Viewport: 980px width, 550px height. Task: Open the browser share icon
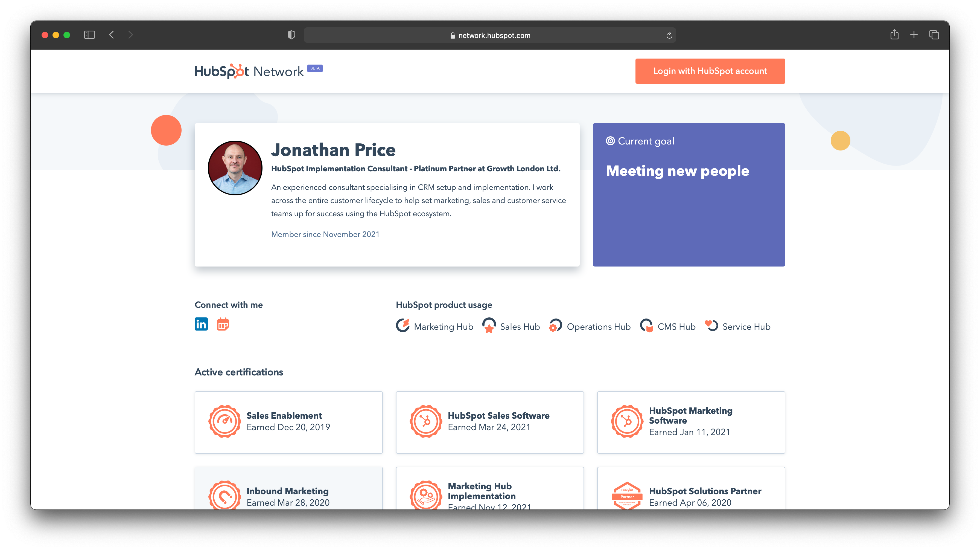coord(894,35)
